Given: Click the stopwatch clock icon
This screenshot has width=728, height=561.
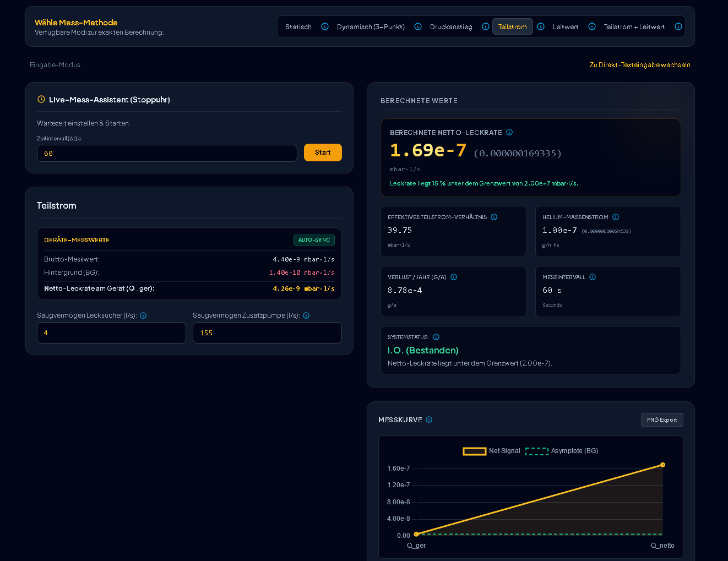Looking at the screenshot, I should pyautogui.click(x=41, y=100).
